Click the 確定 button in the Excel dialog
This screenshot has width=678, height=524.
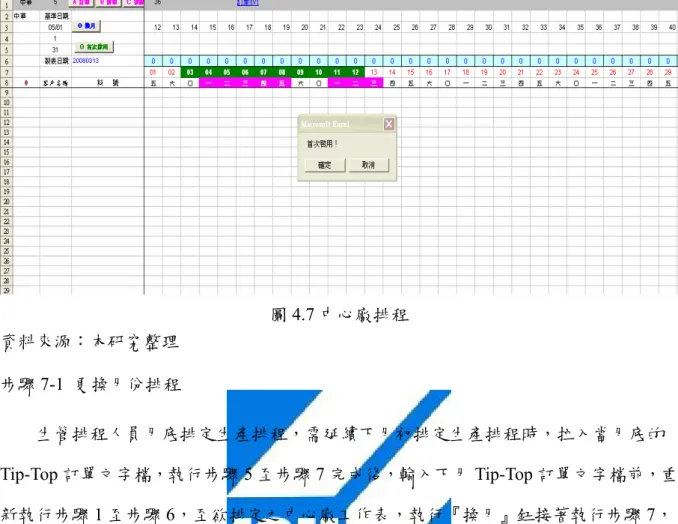pos(325,165)
